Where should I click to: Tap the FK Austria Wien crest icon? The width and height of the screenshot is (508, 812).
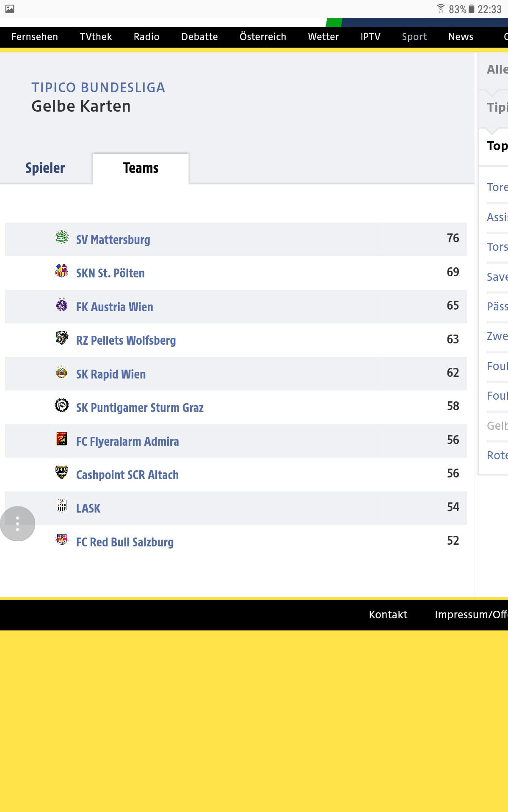tap(62, 304)
